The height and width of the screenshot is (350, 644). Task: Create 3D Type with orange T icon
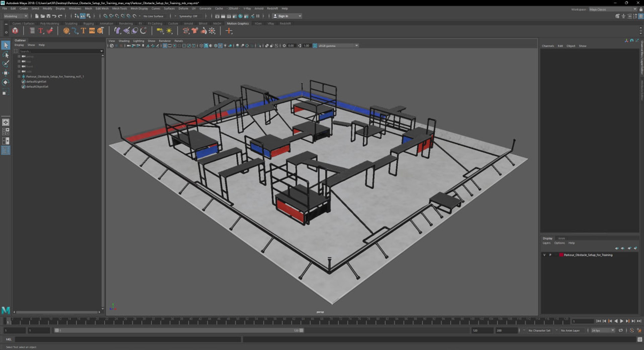[83, 31]
